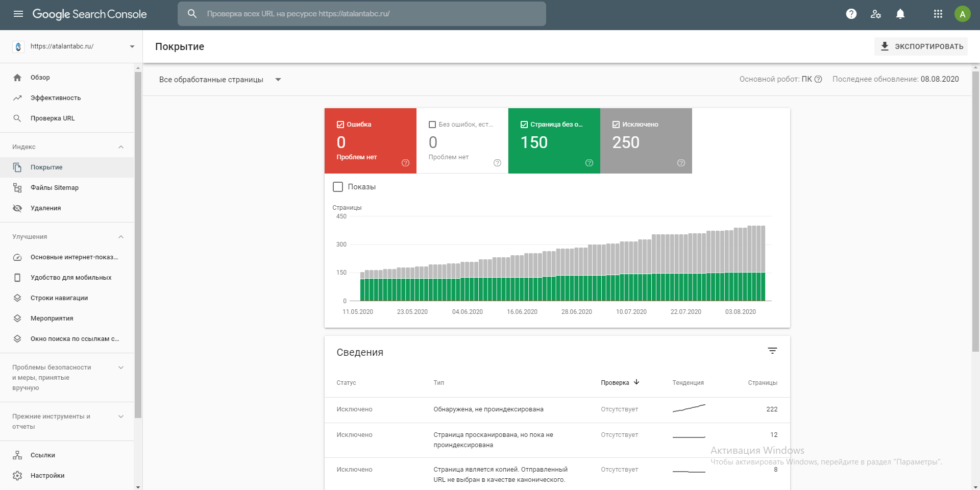The image size is (980, 490).
Task: Expand Проблемы безопасности section
Action: coord(121,367)
